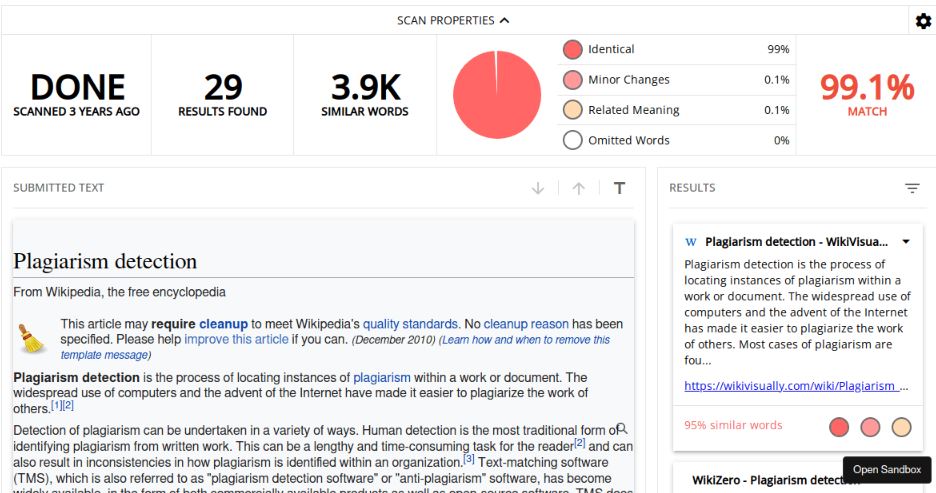936x493 pixels.
Task: Click the pink minor changes dot in result card
Action: pos(870,427)
